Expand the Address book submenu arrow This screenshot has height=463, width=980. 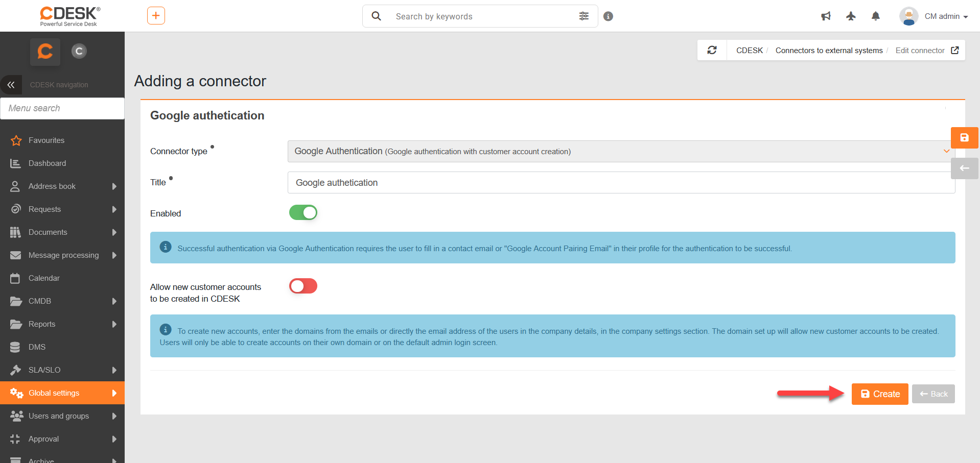tap(114, 186)
